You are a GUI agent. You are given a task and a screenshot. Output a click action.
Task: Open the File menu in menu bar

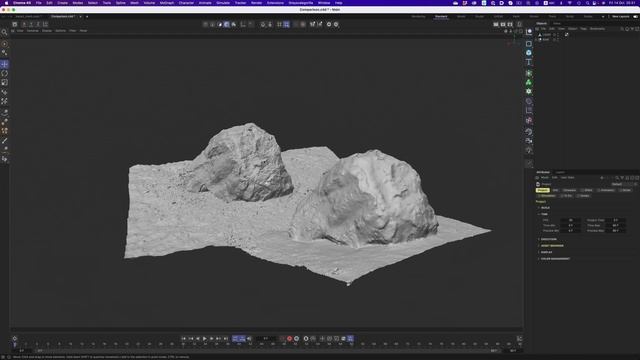tap(39, 3)
